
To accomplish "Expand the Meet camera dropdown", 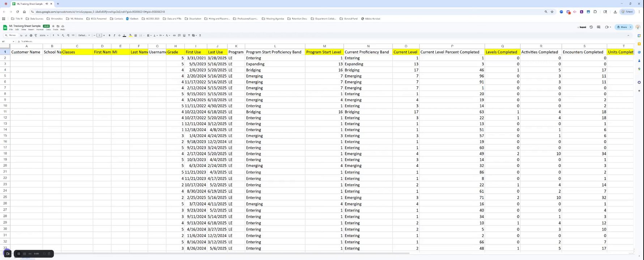I will click(610, 27).
